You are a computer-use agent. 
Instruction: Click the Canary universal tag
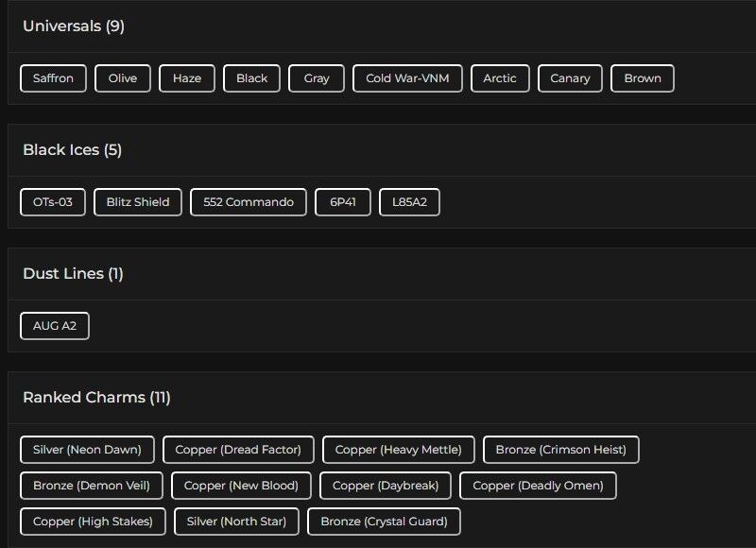(570, 78)
